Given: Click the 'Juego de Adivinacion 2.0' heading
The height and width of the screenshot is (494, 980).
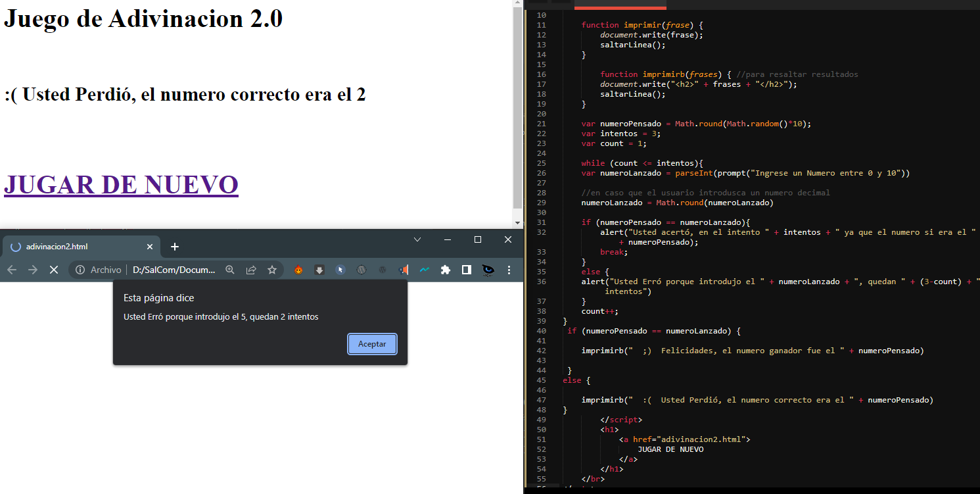Looking at the screenshot, I should [x=143, y=18].
